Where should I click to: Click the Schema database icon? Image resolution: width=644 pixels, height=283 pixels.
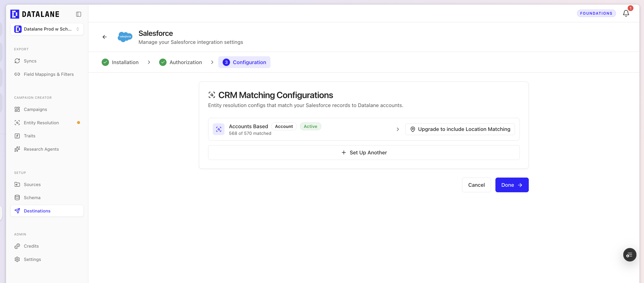tap(17, 198)
